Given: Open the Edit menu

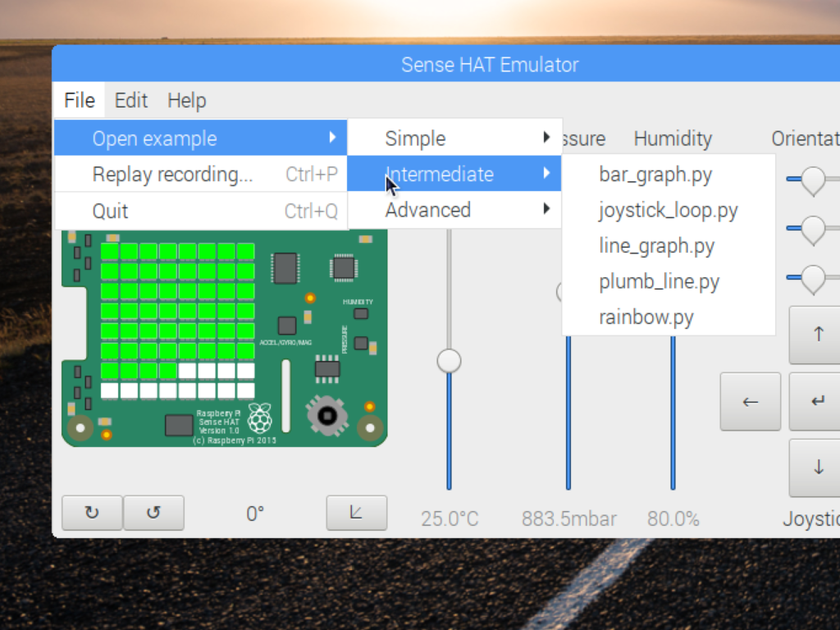Looking at the screenshot, I should (x=130, y=100).
